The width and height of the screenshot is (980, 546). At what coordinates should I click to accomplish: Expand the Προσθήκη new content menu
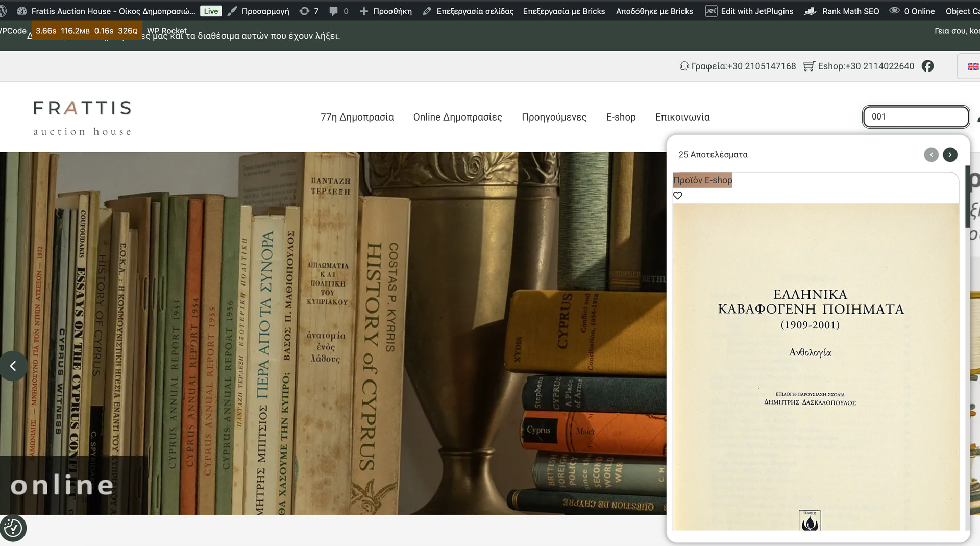pos(386,11)
